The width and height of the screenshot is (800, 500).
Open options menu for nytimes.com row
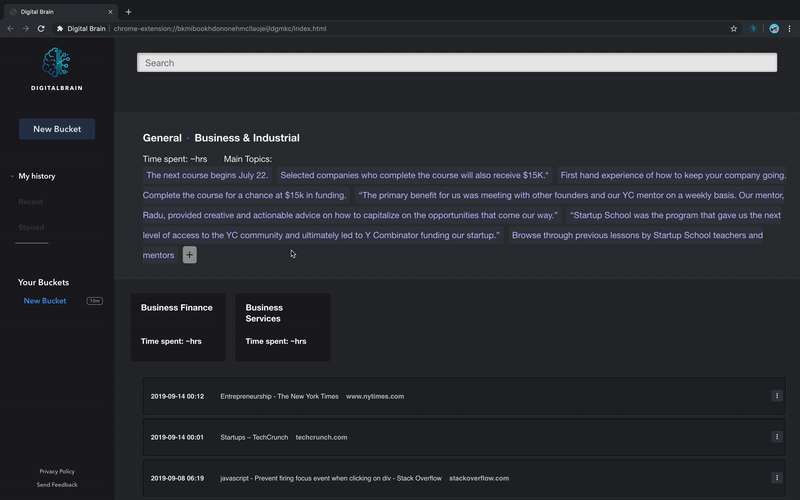(777, 395)
